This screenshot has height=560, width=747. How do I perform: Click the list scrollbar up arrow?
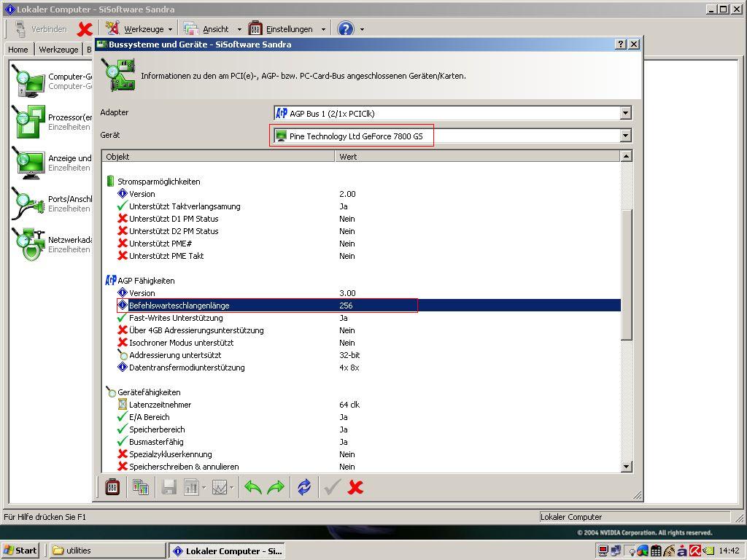tap(627, 156)
